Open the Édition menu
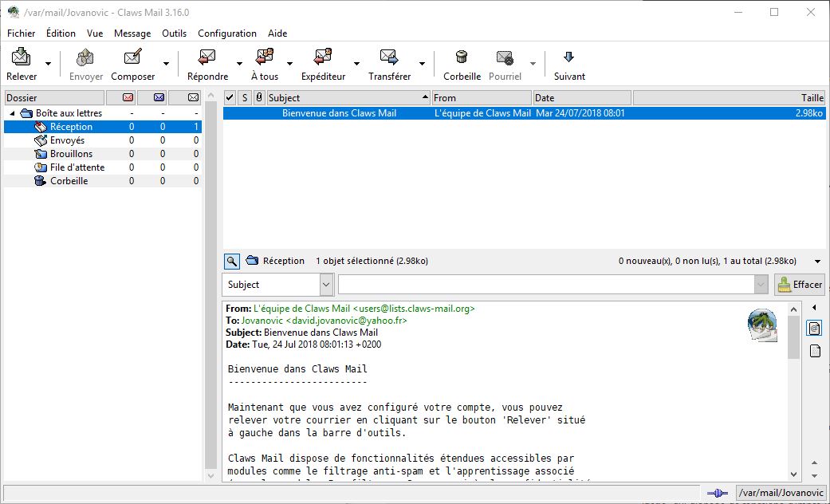 (61, 33)
